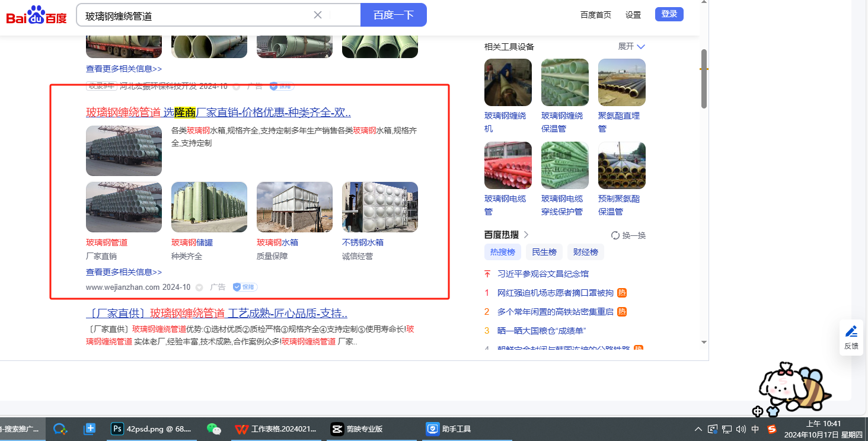Click the scrollbar up arrow
868x441 pixels.
pyautogui.click(x=704, y=2)
